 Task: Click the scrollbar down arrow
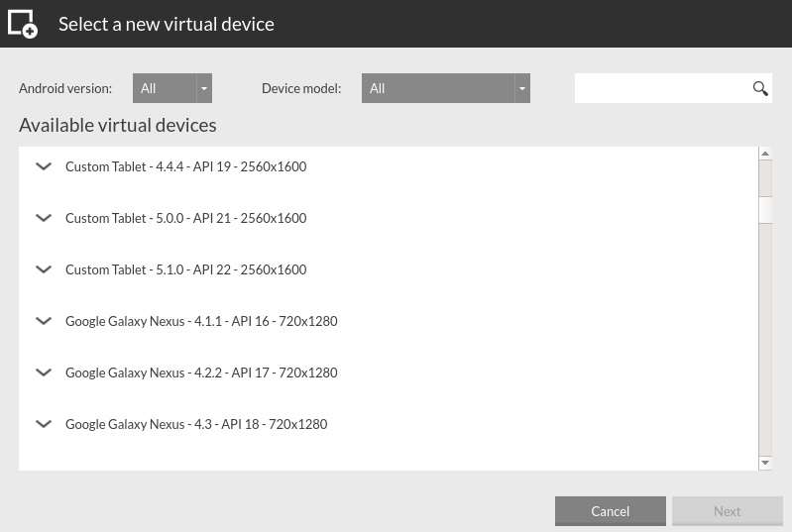[x=765, y=463]
